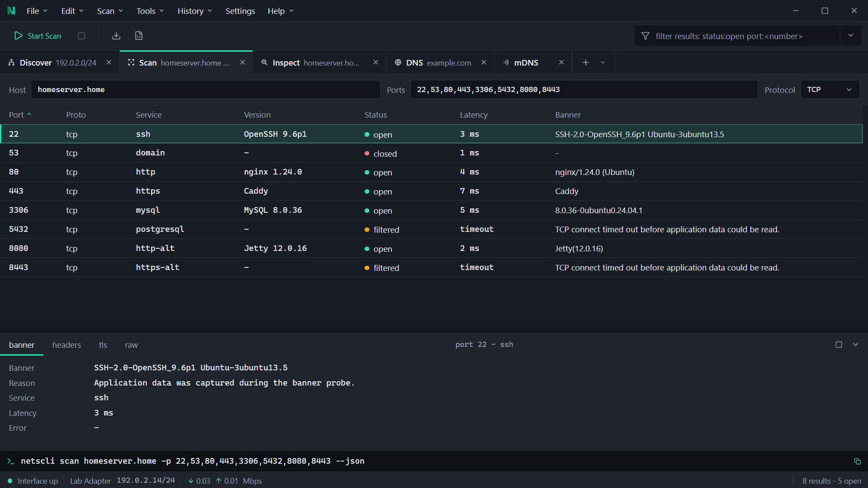Open the Help menu
The height and width of the screenshot is (488, 868).
click(x=280, y=11)
